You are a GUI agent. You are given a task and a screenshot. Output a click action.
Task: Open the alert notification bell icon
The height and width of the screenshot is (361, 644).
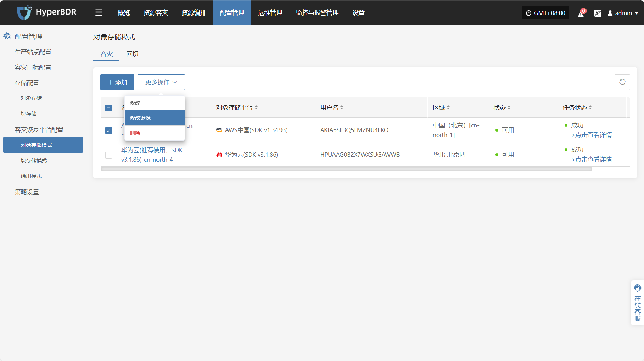click(x=581, y=13)
